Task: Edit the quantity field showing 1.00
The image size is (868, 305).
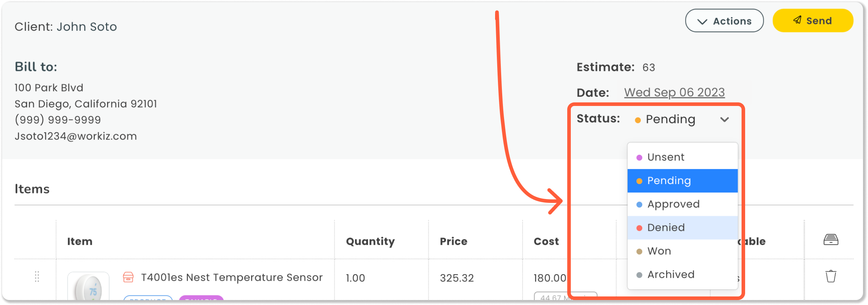Action: click(355, 278)
